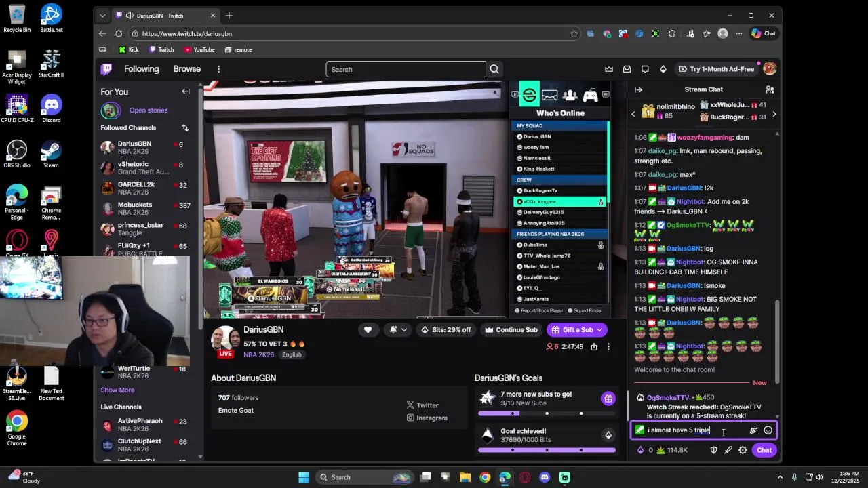Open Steam desktop shortcut
This screenshot has width=868, height=488.
click(x=51, y=154)
